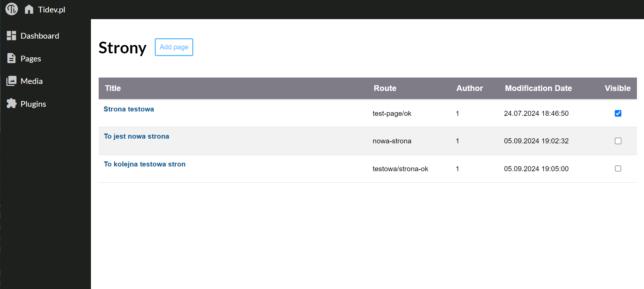Open the Dashboard menu item
The image size is (644, 289).
tap(40, 36)
